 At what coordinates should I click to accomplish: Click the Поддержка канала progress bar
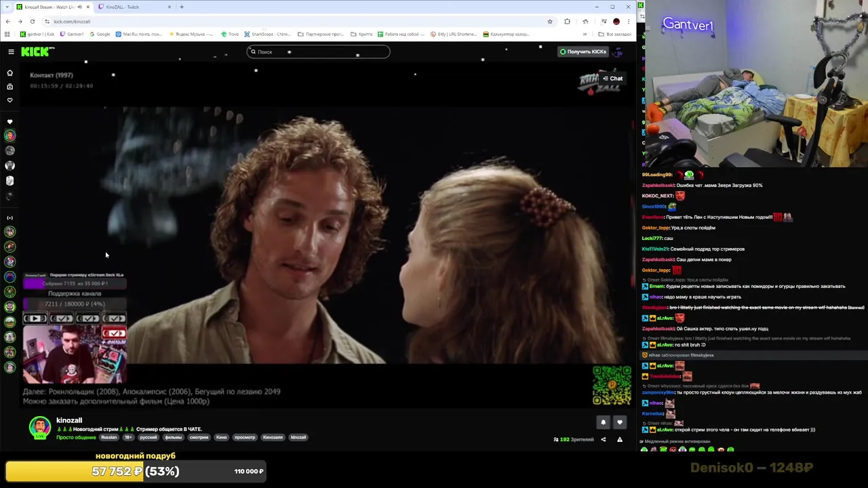click(x=75, y=304)
